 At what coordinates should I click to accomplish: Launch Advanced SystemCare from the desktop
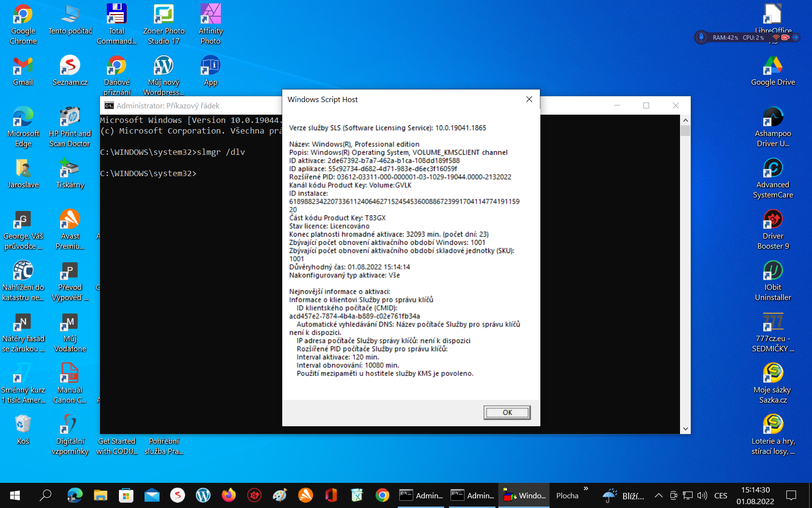point(773,178)
